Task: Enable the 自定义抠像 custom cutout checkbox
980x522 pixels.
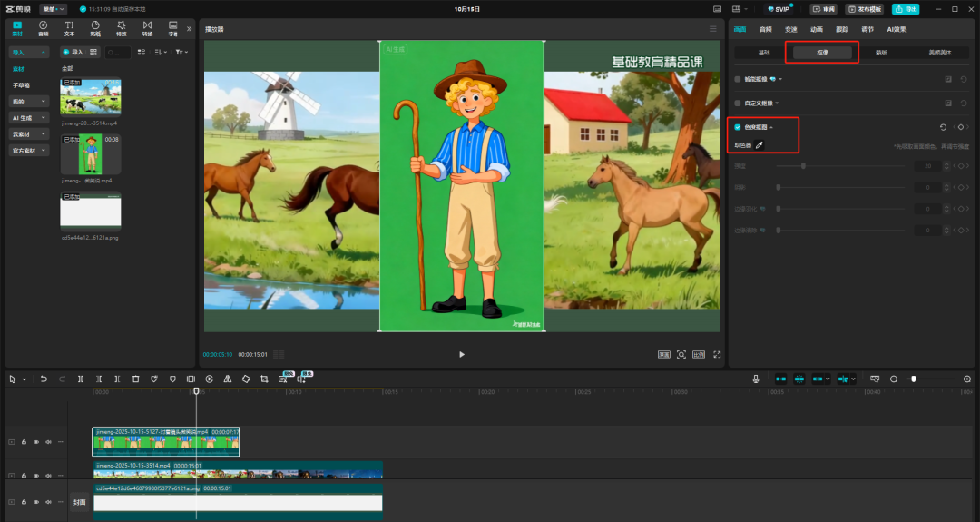Action: click(738, 103)
